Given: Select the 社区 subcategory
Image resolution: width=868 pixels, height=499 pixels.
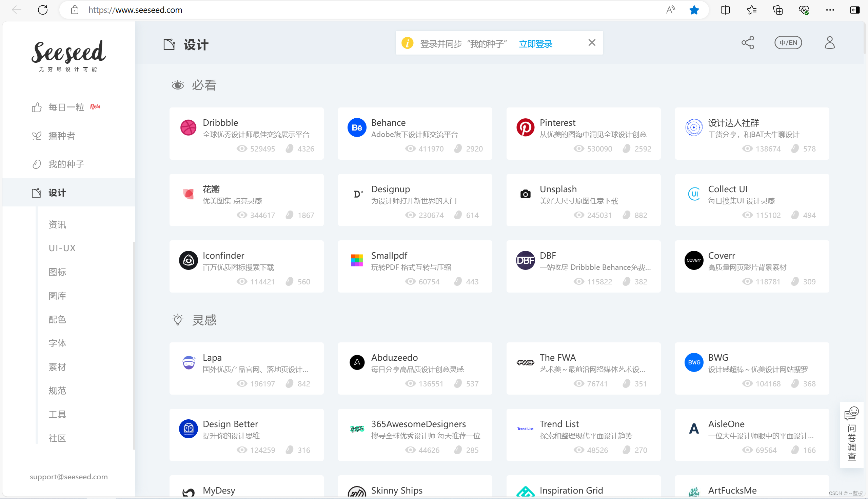Looking at the screenshot, I should point(57,438).
